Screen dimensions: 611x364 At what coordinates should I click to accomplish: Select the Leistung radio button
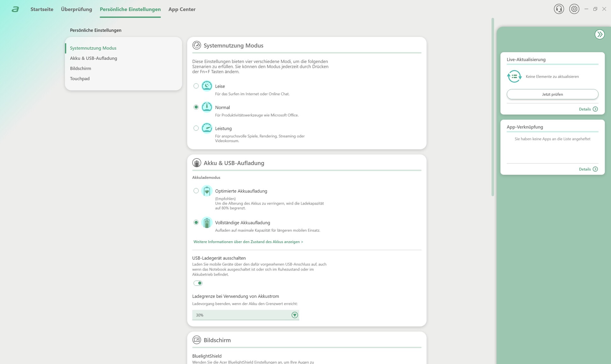[196, 128]
